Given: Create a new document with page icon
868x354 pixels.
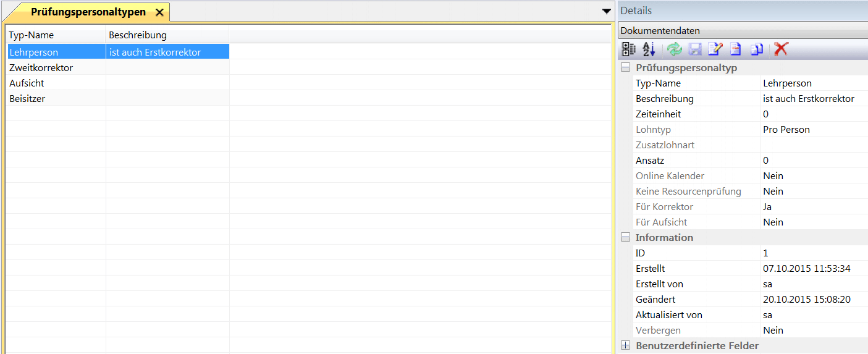Looking at the screenshot, I should pyautogui.click(x=736, y=49).
